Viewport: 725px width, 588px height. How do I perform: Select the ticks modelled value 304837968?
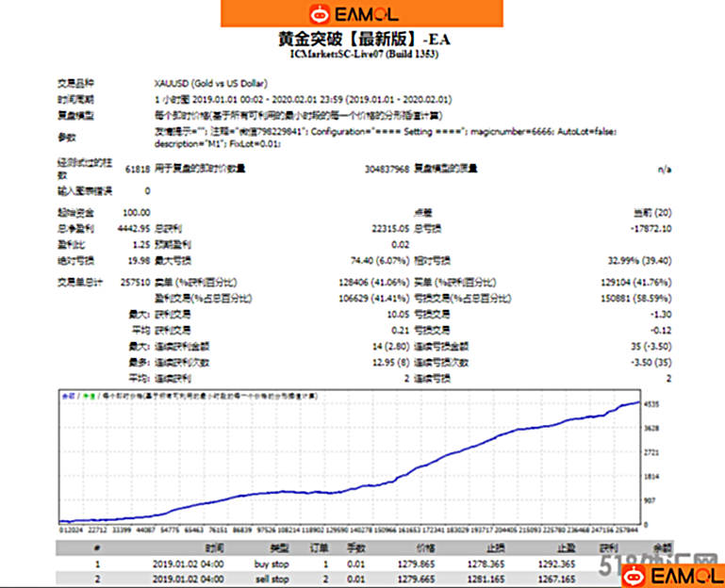pyautogui.click(x=387, y=170)
